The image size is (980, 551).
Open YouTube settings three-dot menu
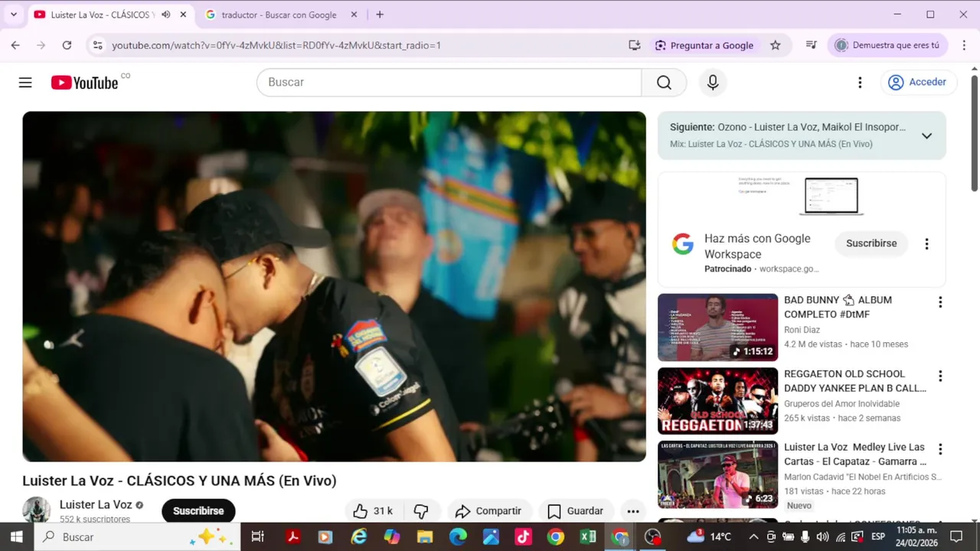pyautogui.click(x=860, y=83)
